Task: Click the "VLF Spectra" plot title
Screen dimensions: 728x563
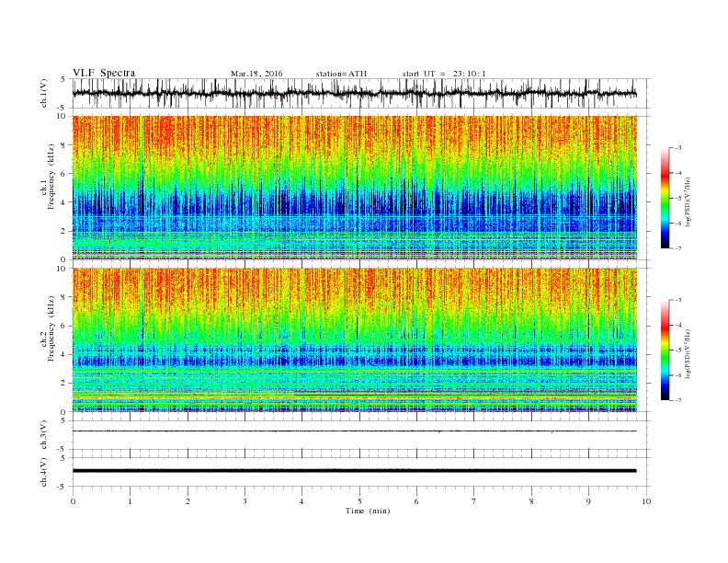Action: pos(104,73)
